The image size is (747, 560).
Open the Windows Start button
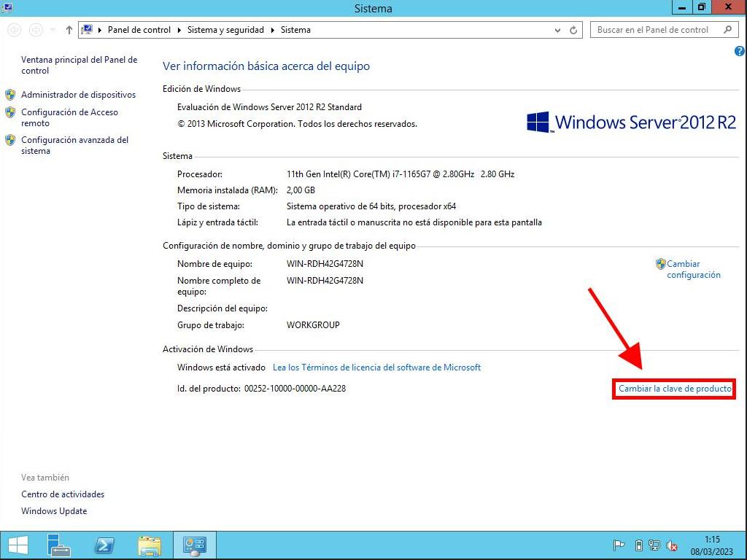tap(18, 545)
